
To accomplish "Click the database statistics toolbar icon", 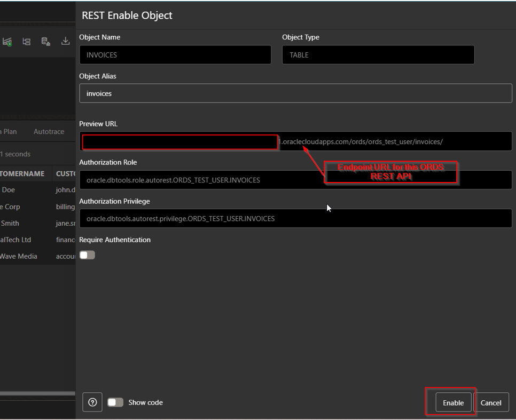I will point(45,41).
